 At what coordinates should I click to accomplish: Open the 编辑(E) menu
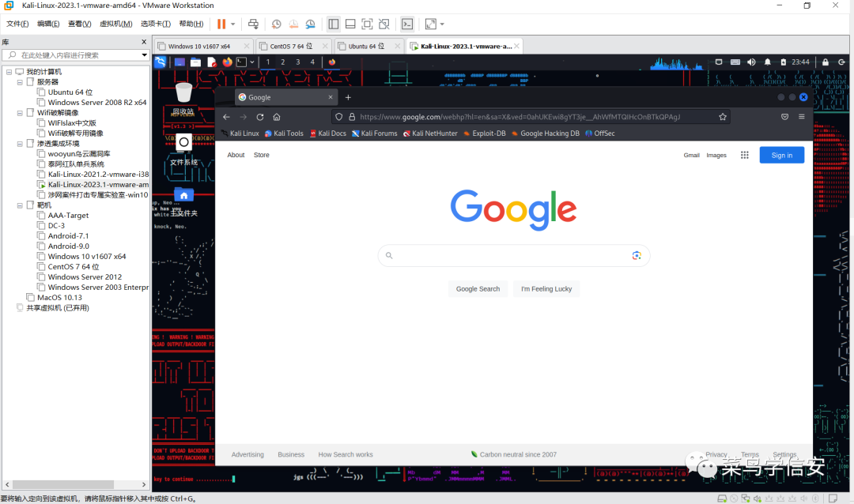pos(48,24)
